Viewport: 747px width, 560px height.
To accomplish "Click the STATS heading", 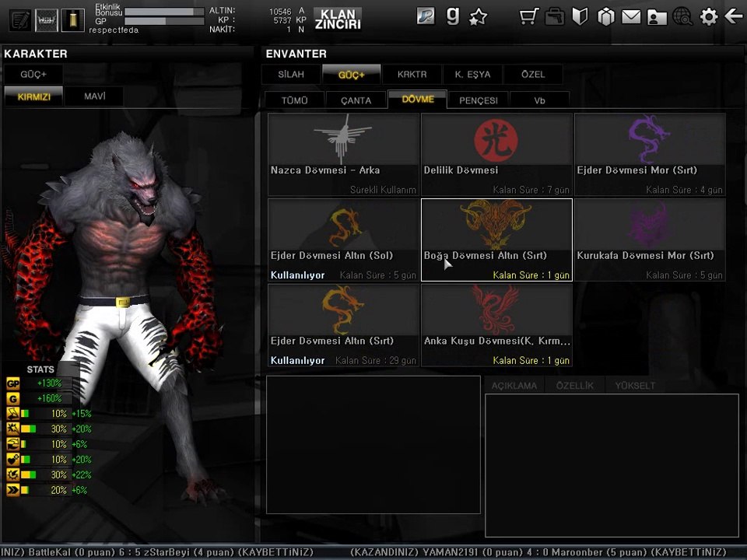I will click(40, 369).
